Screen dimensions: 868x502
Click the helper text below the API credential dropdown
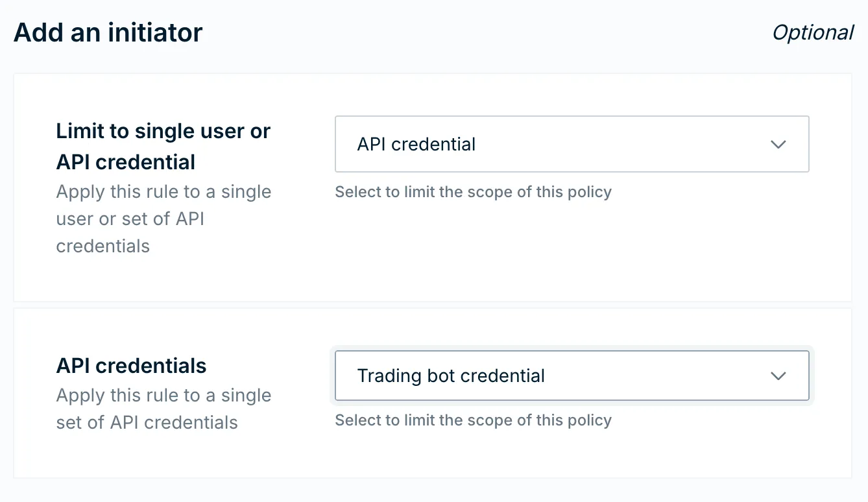point(473,192)
